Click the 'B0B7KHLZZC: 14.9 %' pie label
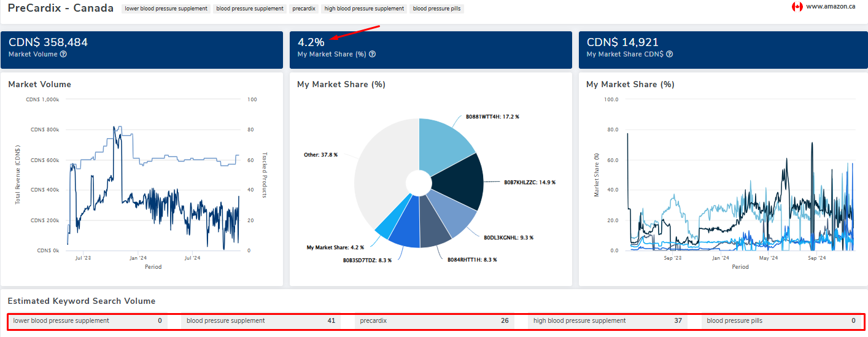This screenshot has width=868, height=337. pyautogui.click(x=530, y=182)
